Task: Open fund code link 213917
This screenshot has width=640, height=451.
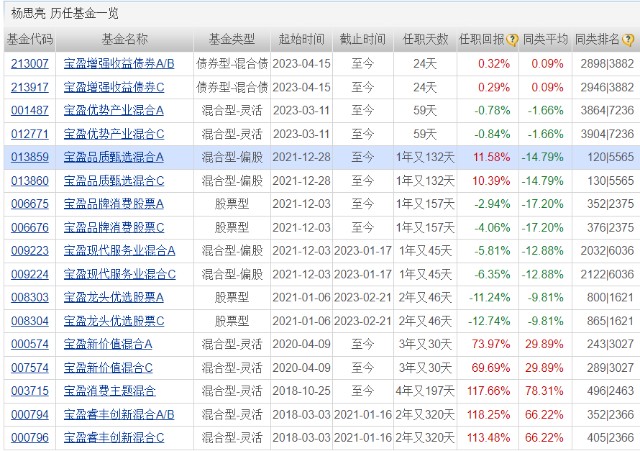Action: coord(30,87)
